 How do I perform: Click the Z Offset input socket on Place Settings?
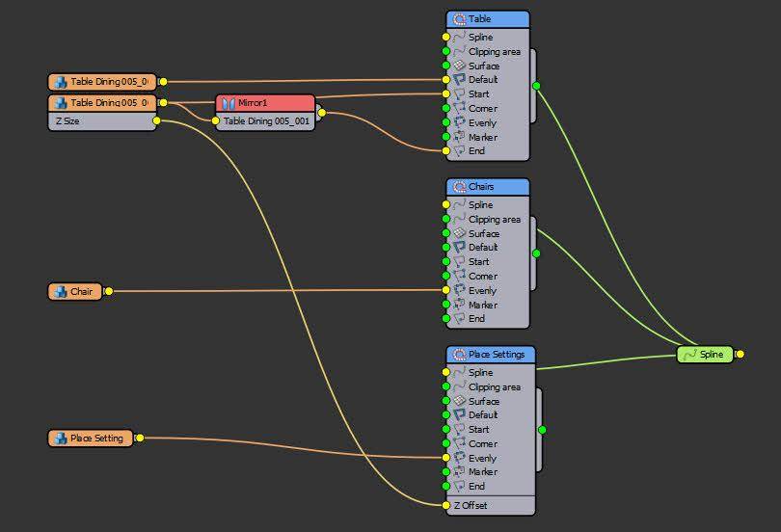click(x=445, y=505)
